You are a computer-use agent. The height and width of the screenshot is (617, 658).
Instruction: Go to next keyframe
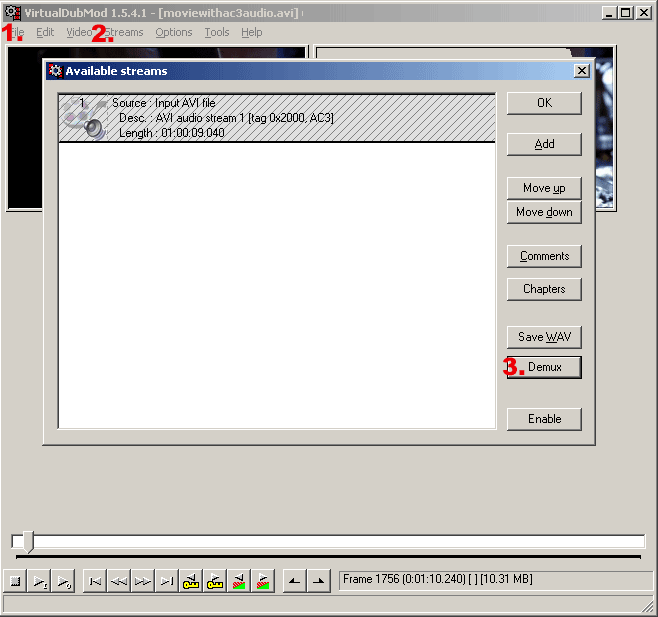(215, 581)
